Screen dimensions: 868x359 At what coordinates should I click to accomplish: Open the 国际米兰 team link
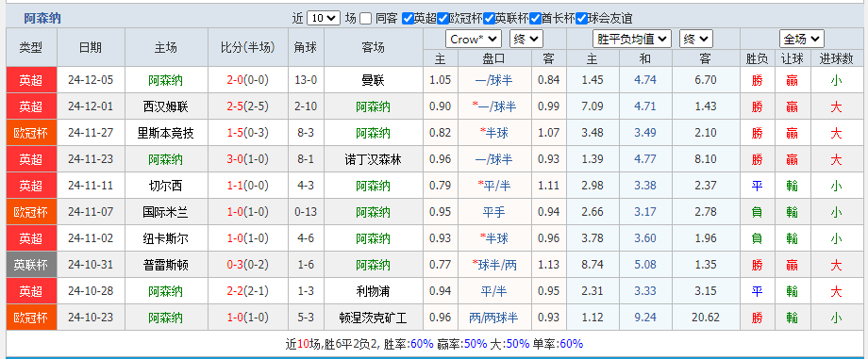[166, 212]
